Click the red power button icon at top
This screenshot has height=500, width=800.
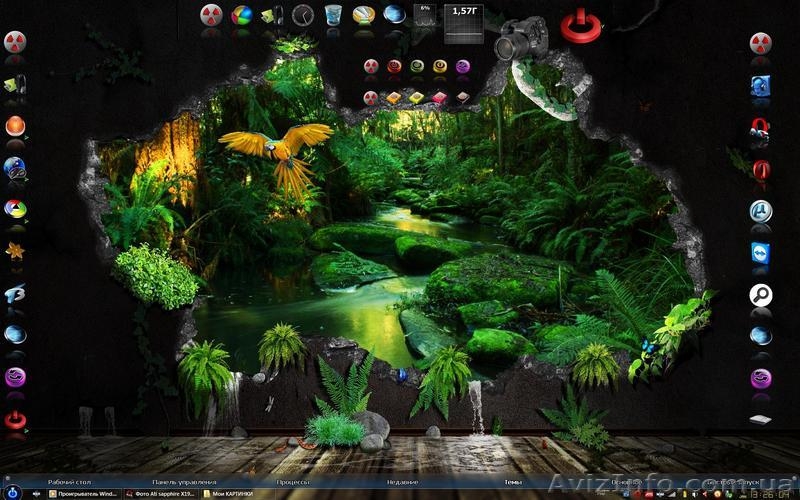point(581,24)
